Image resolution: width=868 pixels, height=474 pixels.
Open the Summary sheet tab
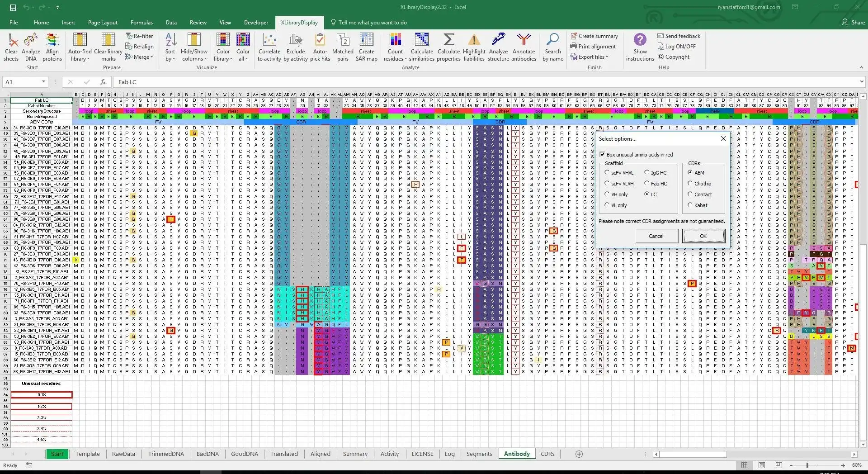pyautogui.click(x=355, y=454)
